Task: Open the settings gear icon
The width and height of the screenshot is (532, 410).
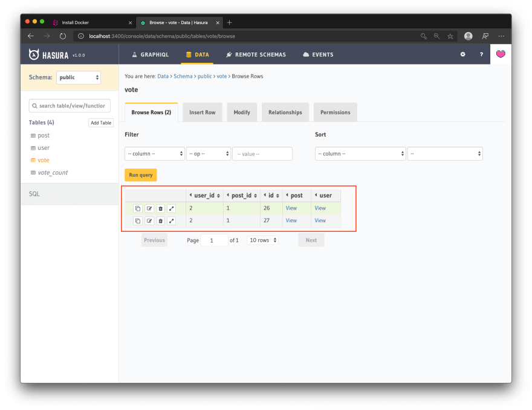Action: coord(463,54)
